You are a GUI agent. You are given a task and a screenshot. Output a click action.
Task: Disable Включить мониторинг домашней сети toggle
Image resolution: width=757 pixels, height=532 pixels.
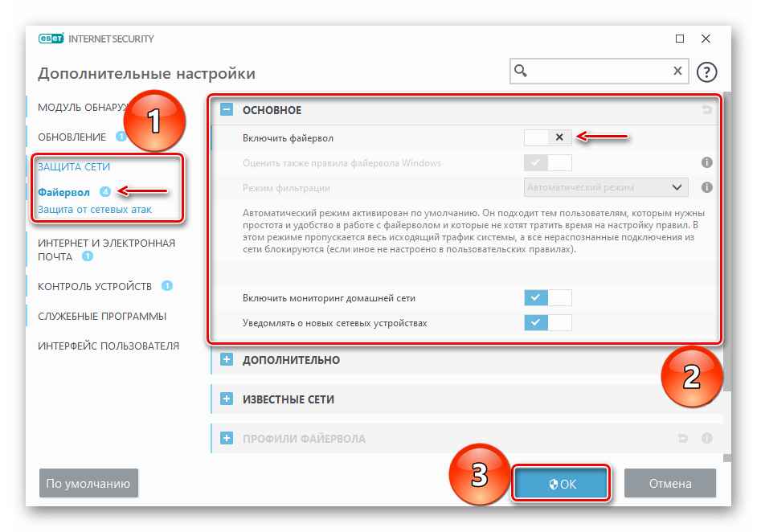click(x=548, y=298)
